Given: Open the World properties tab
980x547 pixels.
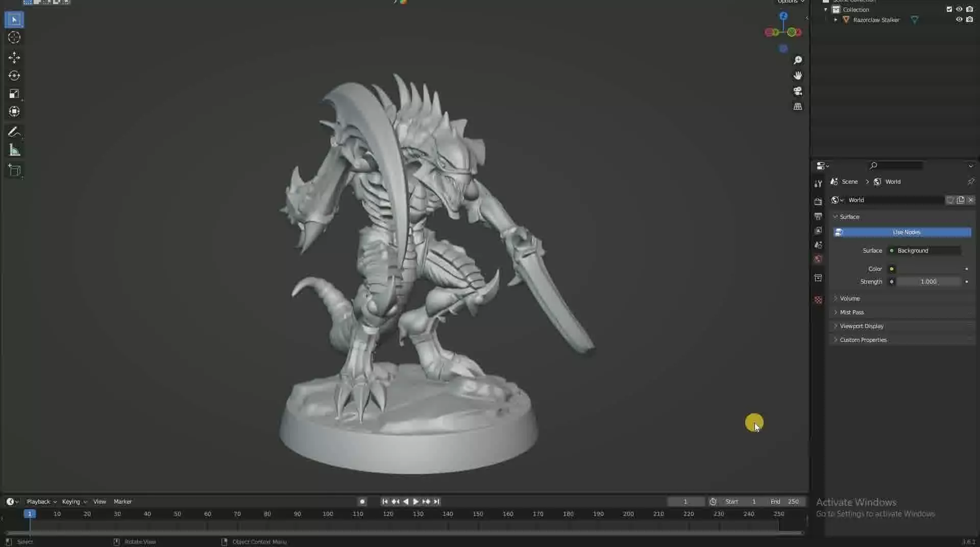Looking at the screenshot, I should click(818, 259).
